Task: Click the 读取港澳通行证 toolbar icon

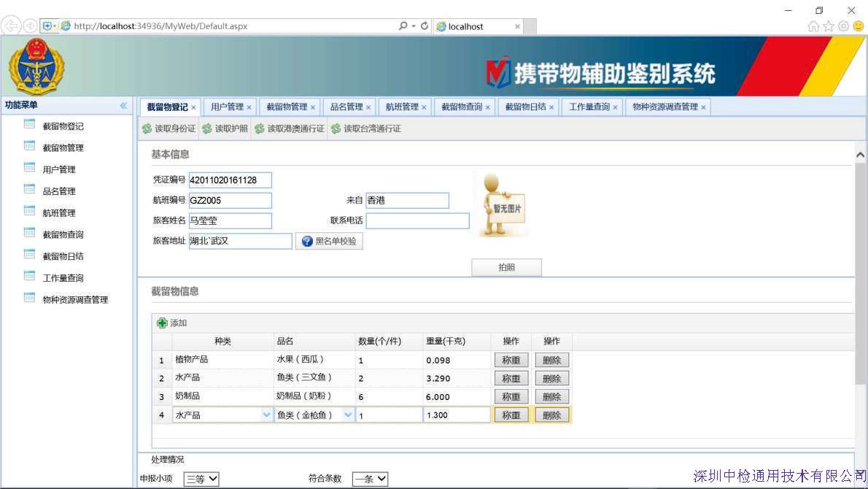Action: [260, 128]
